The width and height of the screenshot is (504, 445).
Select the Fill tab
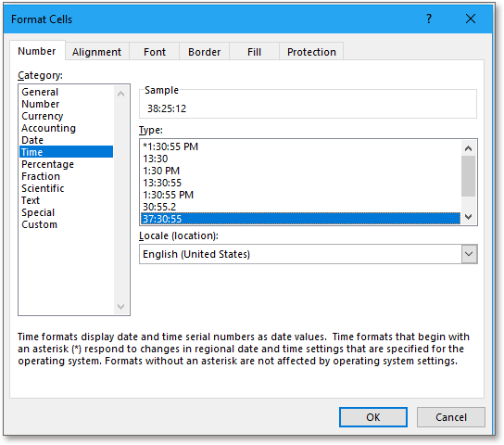(254, 52)
